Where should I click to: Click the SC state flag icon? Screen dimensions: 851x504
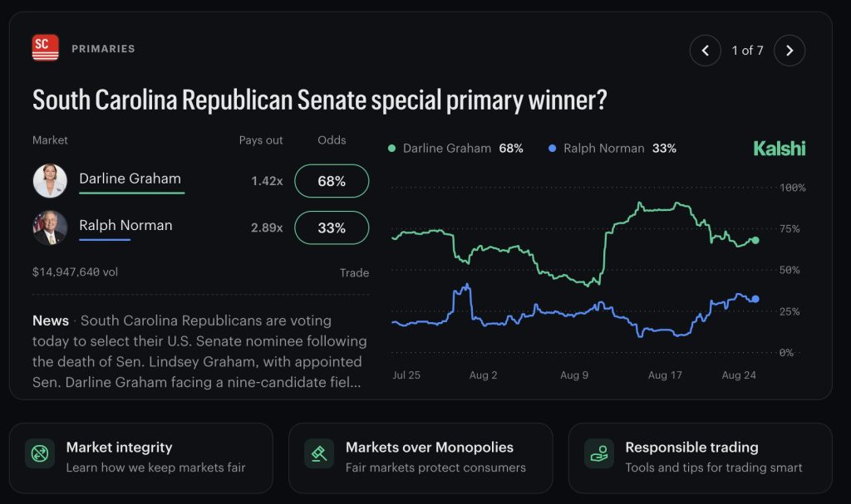click(45, 48)
